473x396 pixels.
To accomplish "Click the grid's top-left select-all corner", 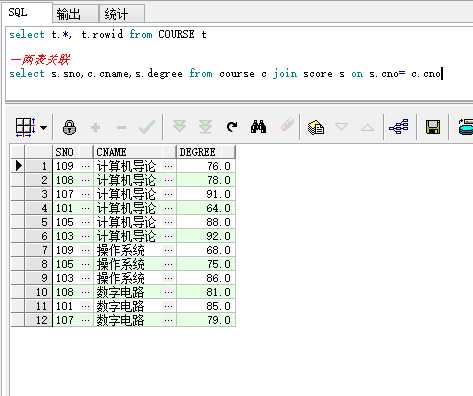I will pos(18,152).
